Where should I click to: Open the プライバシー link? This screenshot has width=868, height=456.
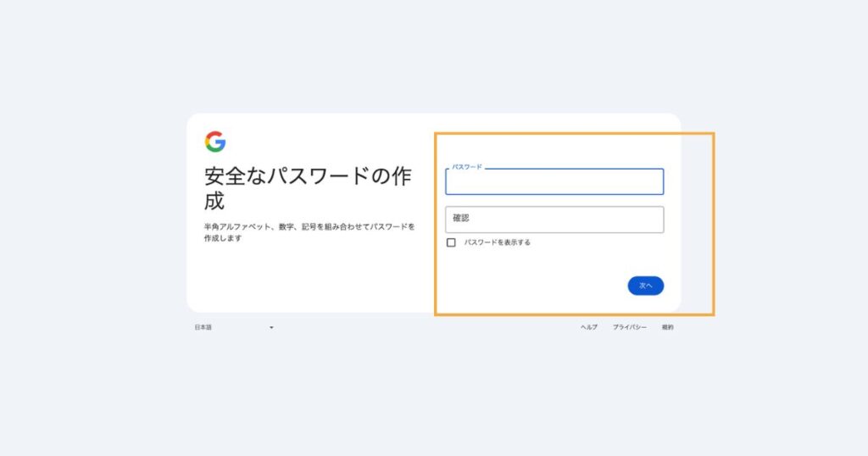click(630, 328)
